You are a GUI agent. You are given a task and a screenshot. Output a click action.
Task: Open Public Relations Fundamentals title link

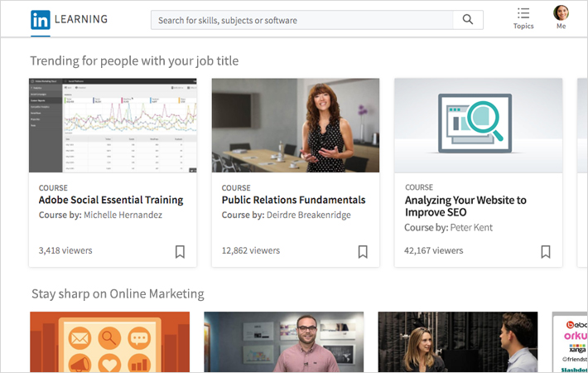click(293, 200)
